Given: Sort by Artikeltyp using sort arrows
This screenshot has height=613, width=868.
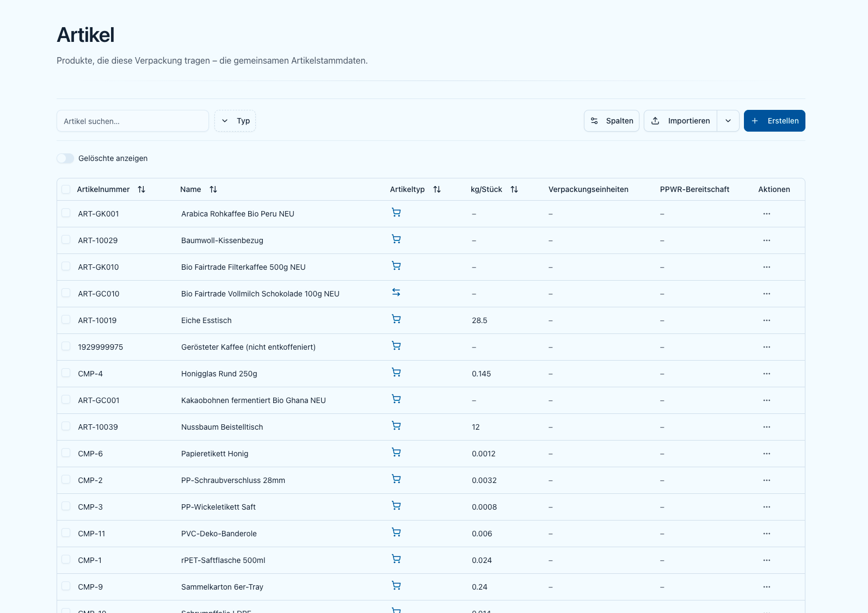Looking at the screenshot, I should point(437,189).
